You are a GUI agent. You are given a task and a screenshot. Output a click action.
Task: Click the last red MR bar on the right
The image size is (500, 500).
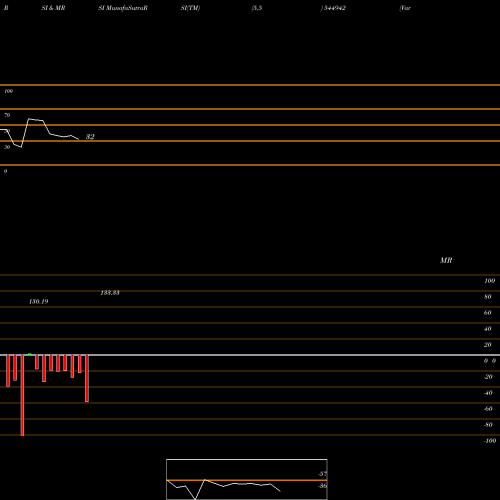87,378
